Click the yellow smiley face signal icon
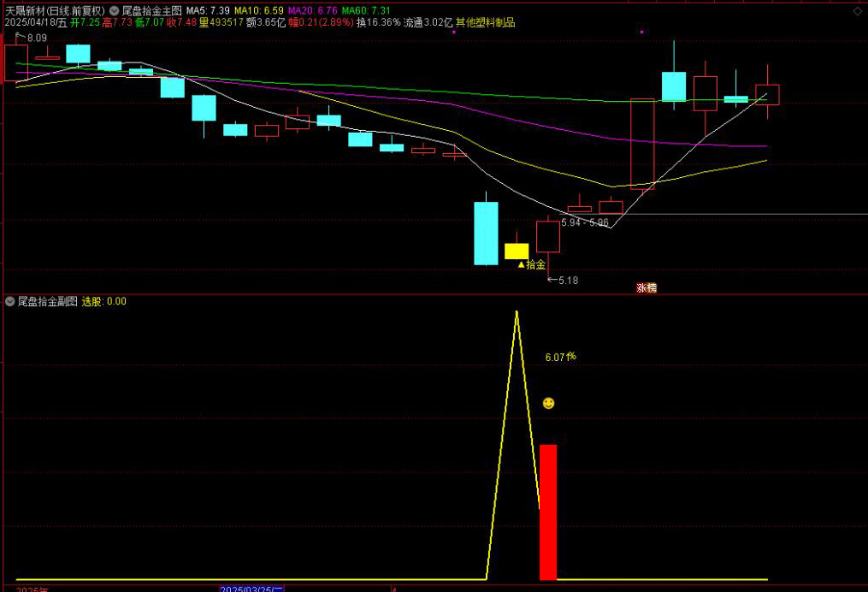 pos(548,402)
